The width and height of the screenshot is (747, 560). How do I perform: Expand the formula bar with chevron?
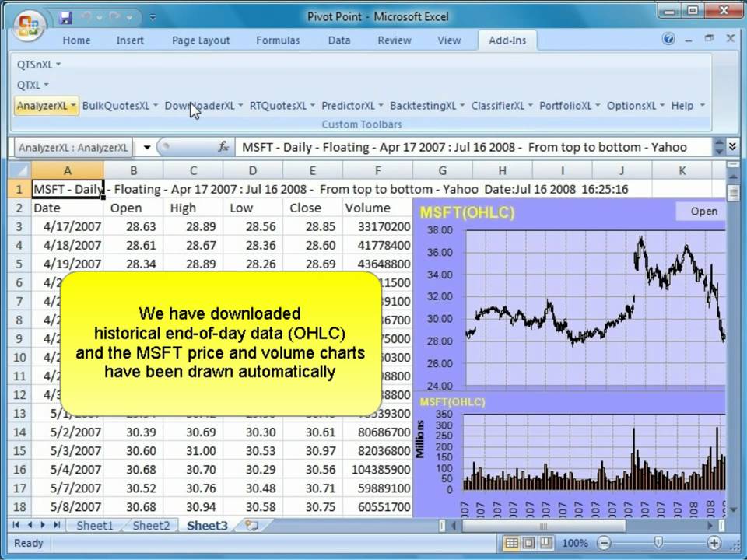tap(732, 147)
